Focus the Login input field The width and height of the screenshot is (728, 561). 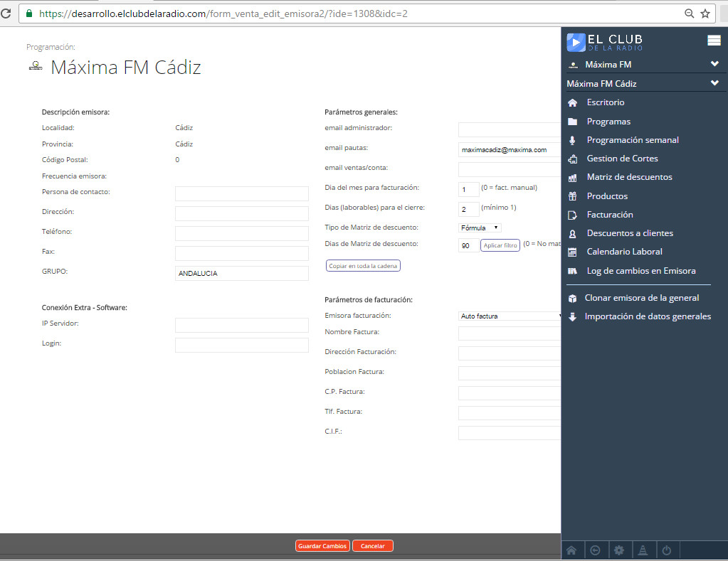pos(241,346)
